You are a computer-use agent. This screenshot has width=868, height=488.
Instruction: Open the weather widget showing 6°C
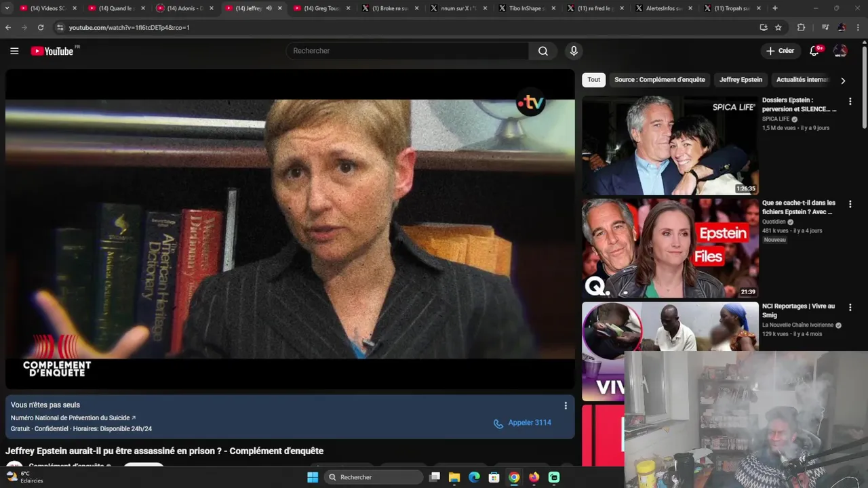(25, 477)
